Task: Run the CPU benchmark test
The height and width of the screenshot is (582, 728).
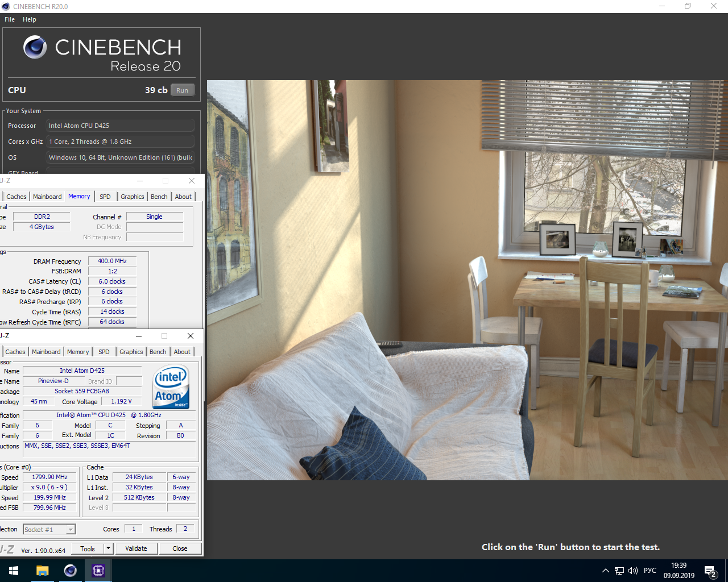Action: [x=182, y=90]
